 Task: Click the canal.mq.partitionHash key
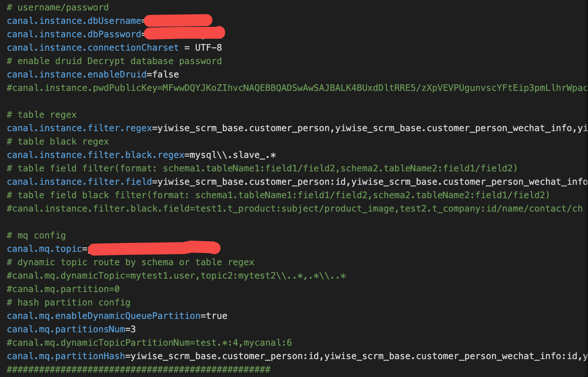[x=66, y=356]
